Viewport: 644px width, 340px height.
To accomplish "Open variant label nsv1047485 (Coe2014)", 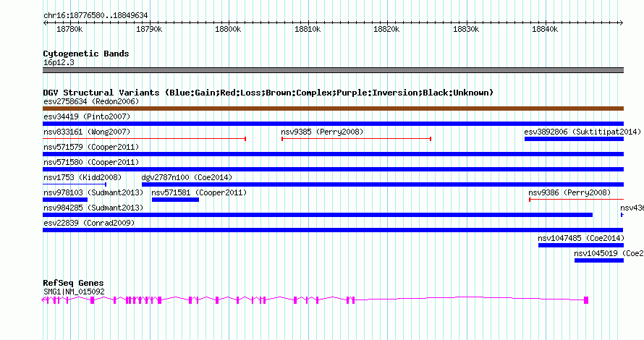I will click(x=581, y=238).
